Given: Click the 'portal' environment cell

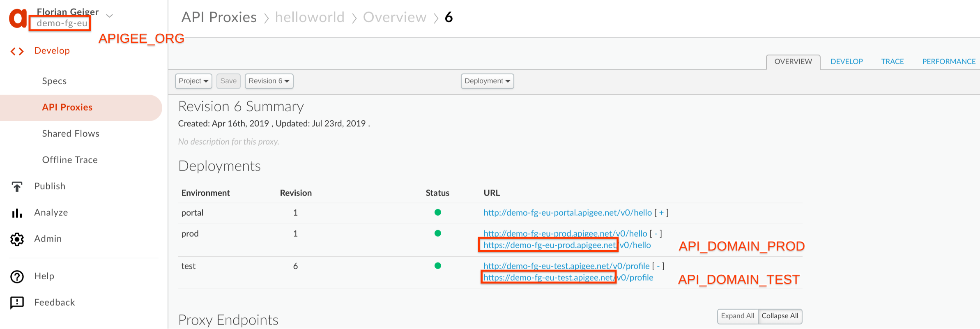Looking at the screenshot, I should (x=192, y=213).
